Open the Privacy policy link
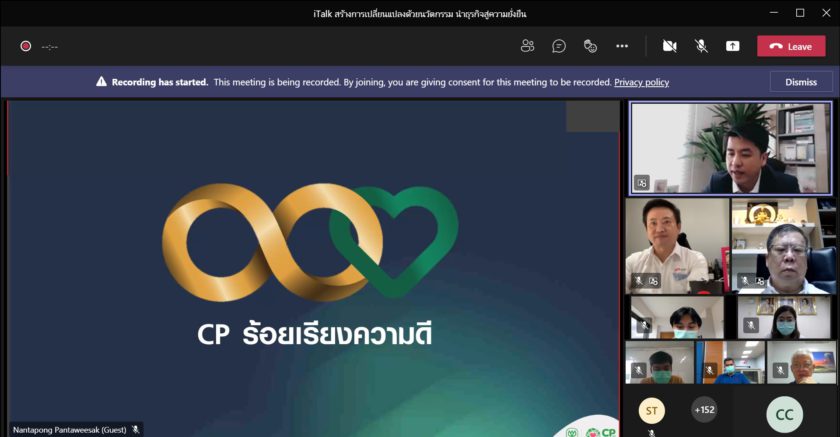 [x=641, y=82]
